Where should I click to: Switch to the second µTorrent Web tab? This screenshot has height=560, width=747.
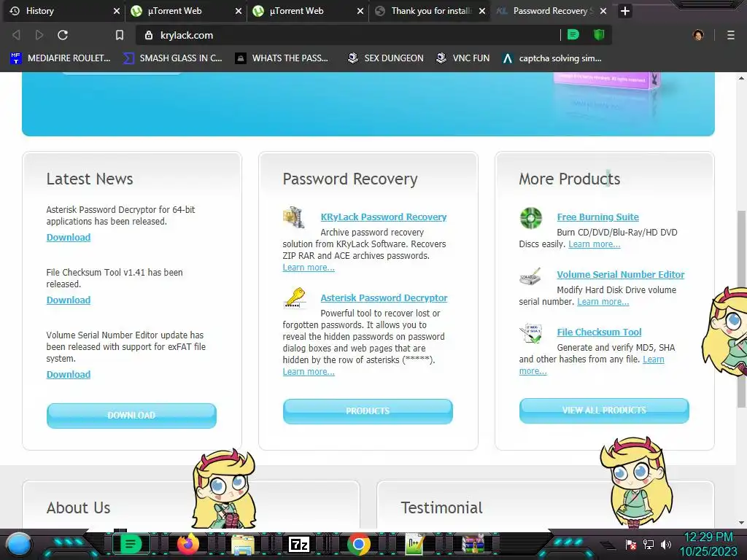coord(308,11)
